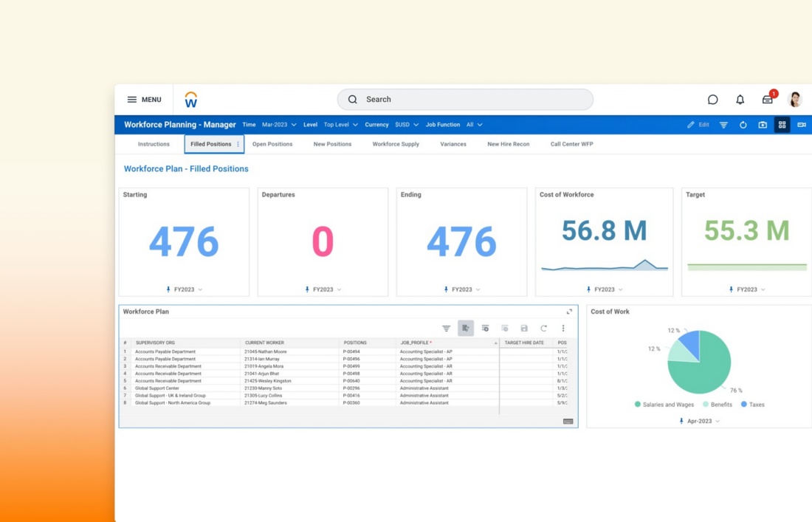Toggle the highlighted edit-sheet button in grid toolbar
The width and height of the screenshot is (812, 522).
[466, 329]
